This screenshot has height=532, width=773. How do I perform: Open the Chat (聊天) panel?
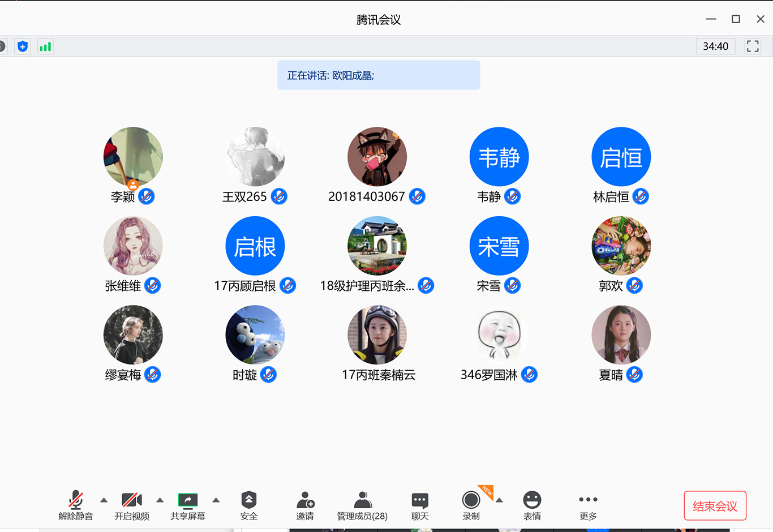[420, 505]
